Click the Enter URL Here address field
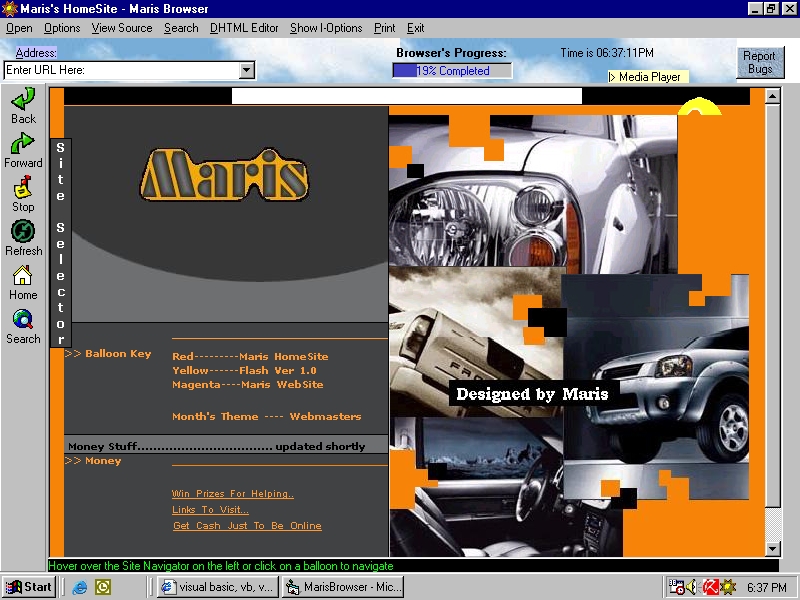The width and height of the screenshot is (800, 600). (x=120, y=70)
